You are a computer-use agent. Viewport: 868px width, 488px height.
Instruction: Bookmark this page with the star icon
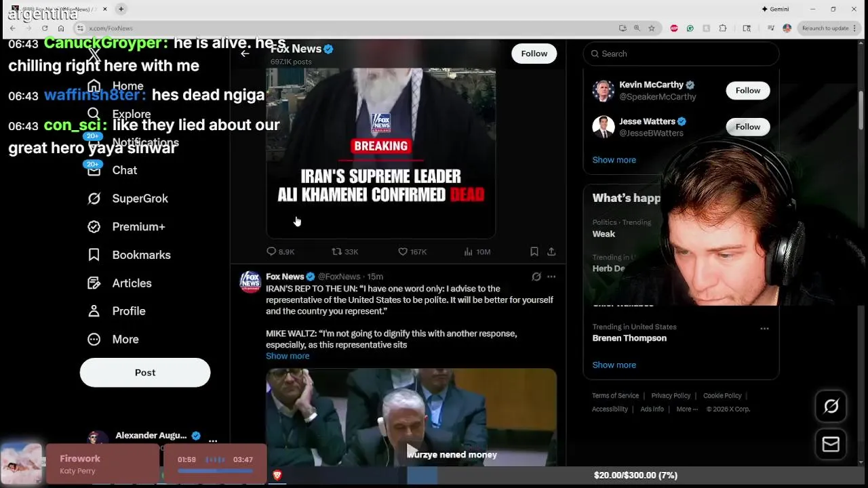652,28
